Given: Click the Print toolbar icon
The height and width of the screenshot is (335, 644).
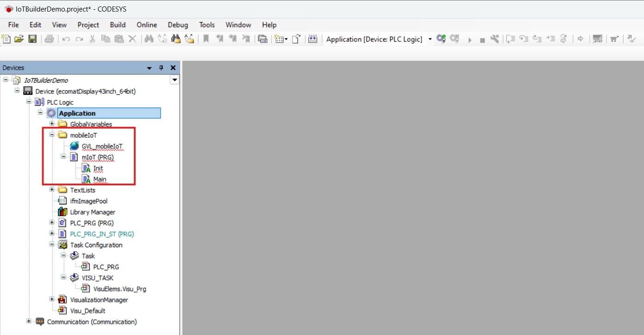Looking at the screenshot, I should [x=50, y=39].
